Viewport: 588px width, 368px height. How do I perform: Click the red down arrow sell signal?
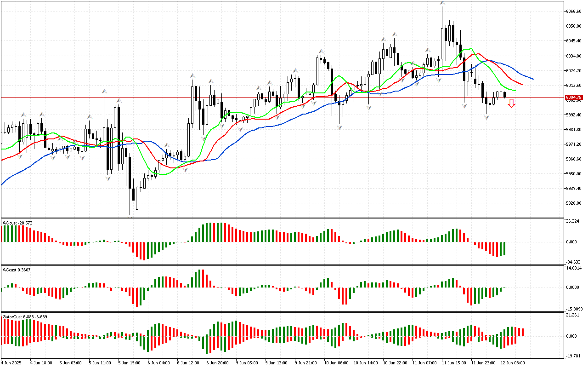pos(511,103)
